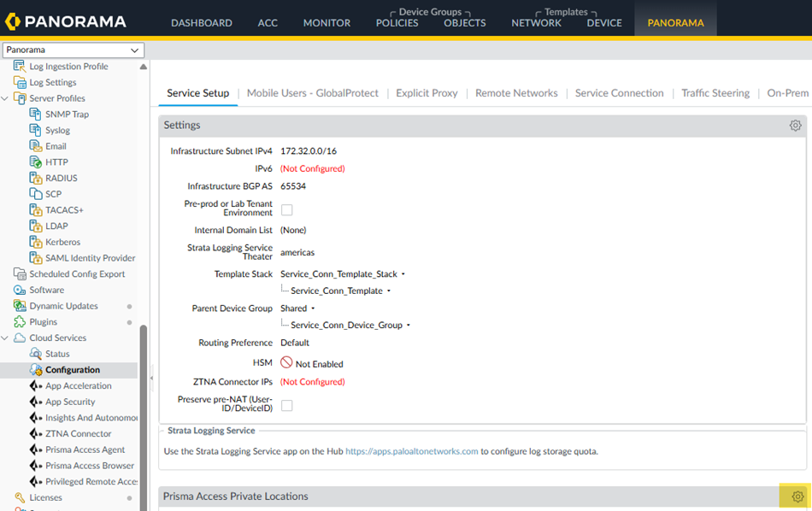Click the Licenses key icon

click(x=21, y=497)
